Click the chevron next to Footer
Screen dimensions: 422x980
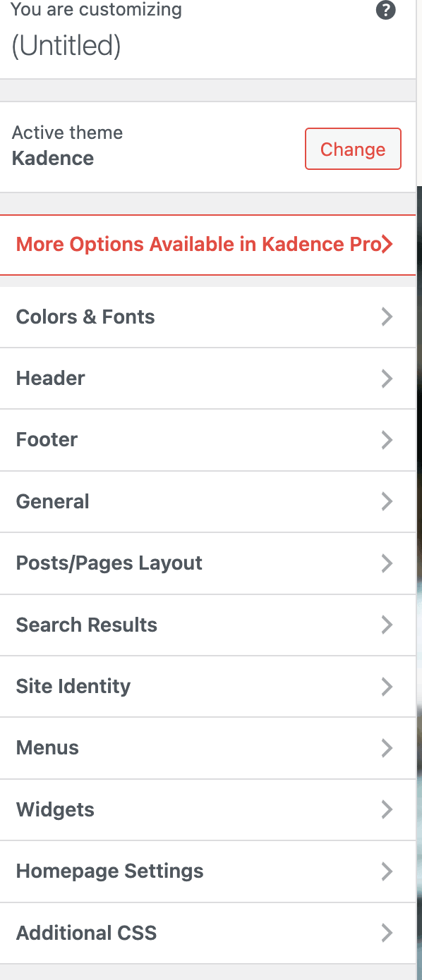coord(387,440)
